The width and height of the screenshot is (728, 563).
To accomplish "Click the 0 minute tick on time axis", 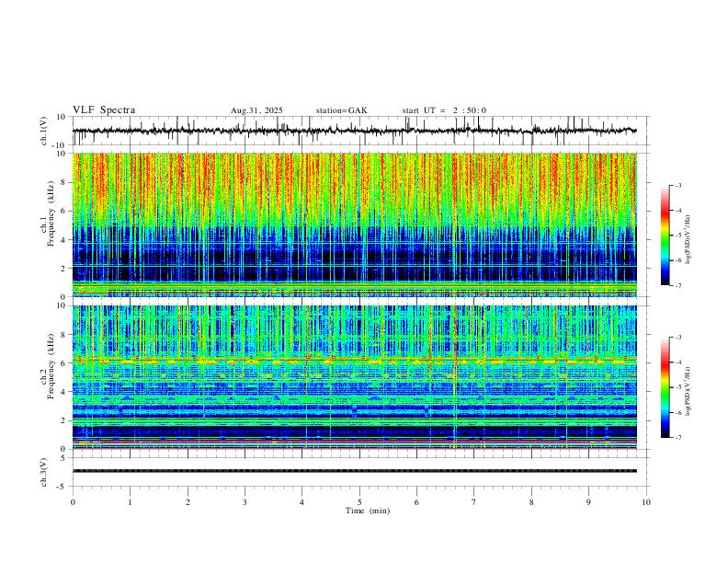I will click(x=73, y=502).
